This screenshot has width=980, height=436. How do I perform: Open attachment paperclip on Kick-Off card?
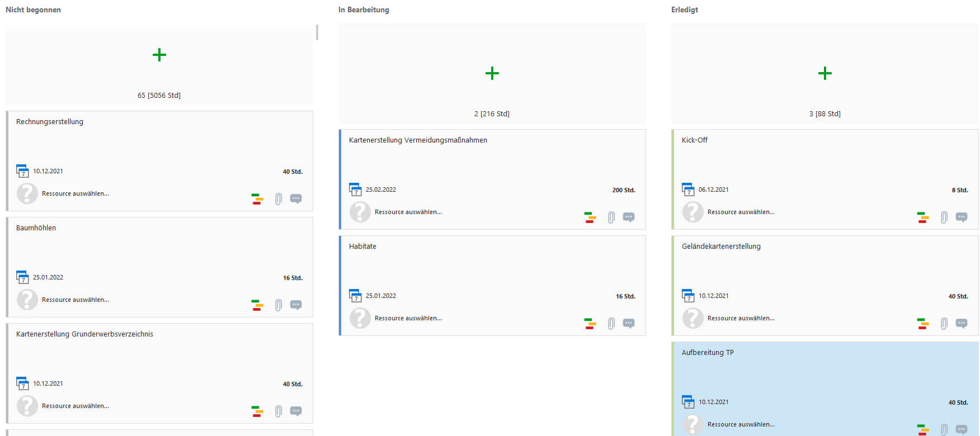point(944,217)
